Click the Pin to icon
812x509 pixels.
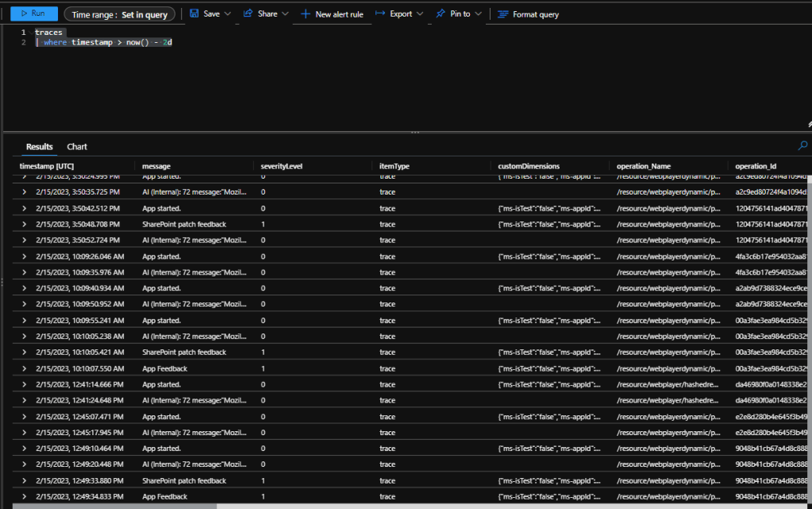pos(441,14)
